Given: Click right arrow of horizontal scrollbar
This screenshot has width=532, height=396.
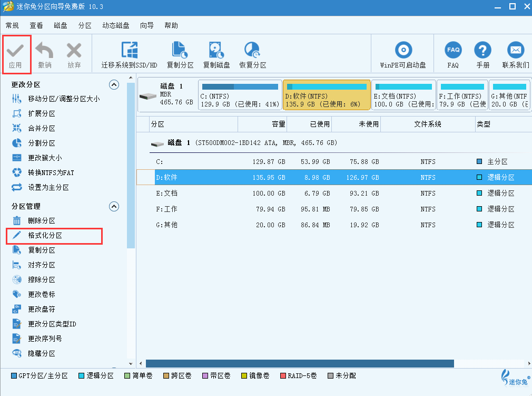Looking at the screenshot, I should 529,363.
